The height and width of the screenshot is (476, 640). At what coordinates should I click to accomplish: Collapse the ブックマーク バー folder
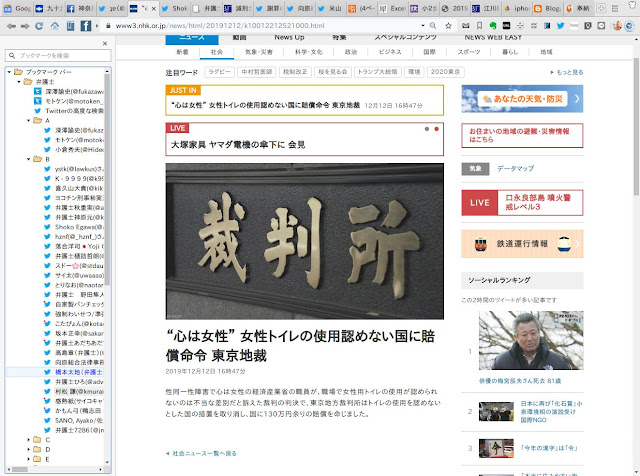pos(9,72)
